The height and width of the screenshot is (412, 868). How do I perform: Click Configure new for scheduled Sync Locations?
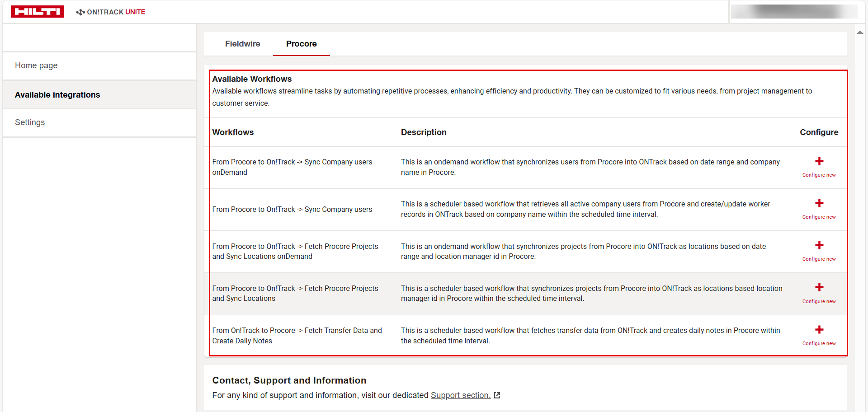pos(819,301)
